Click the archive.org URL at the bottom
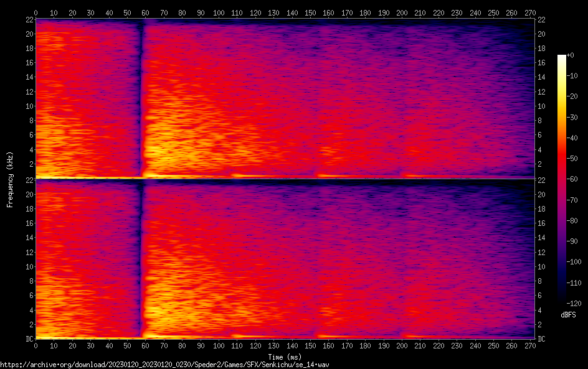The image size is (588, 369). coord(164,365)
